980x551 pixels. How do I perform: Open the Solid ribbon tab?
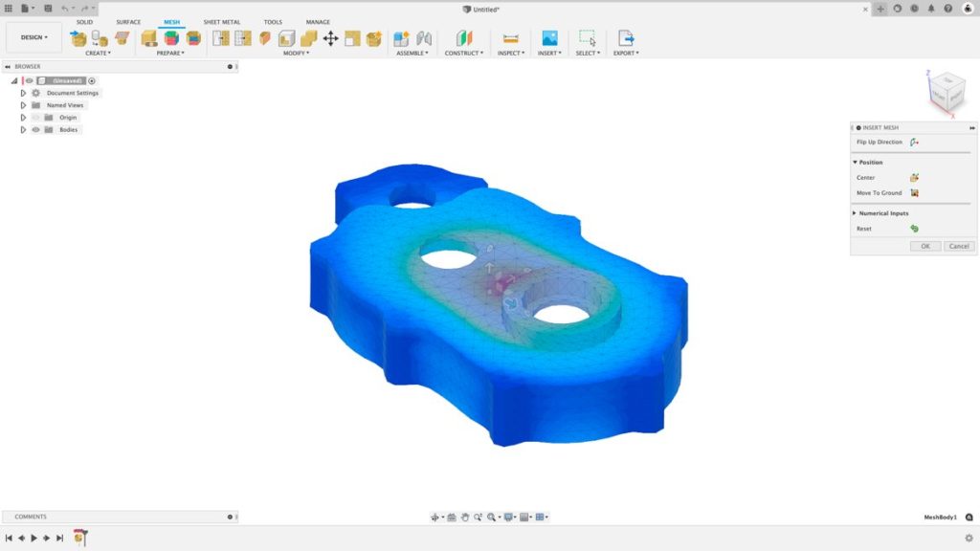click(x=84, y=21)
